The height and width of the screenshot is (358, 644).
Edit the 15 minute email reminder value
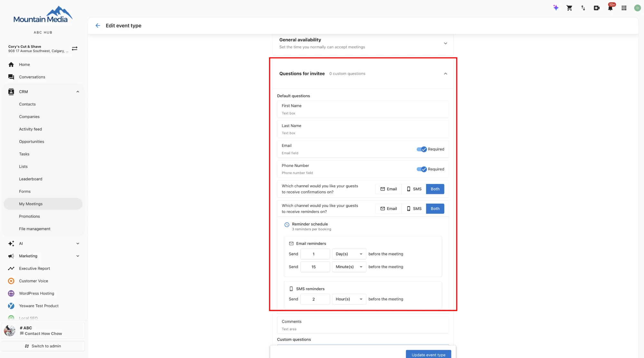(x=315, y=267)
